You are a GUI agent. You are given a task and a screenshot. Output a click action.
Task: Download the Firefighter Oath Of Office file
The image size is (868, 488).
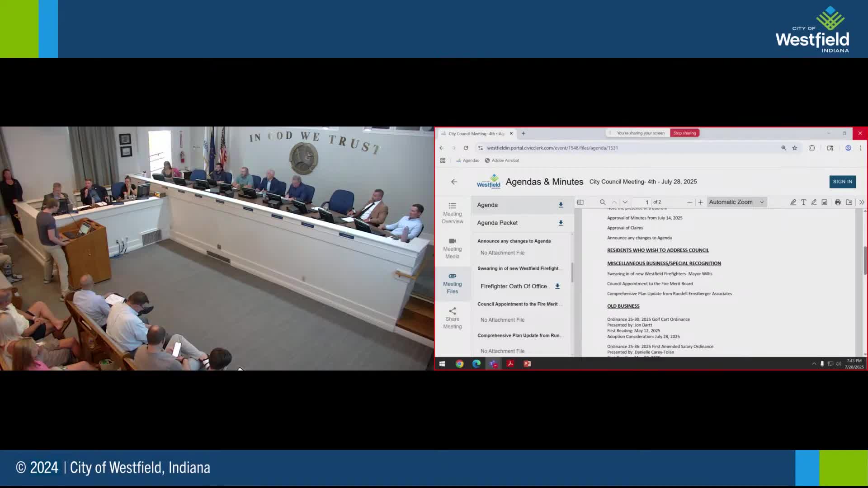pyautogui.click(x=557, y=286)
